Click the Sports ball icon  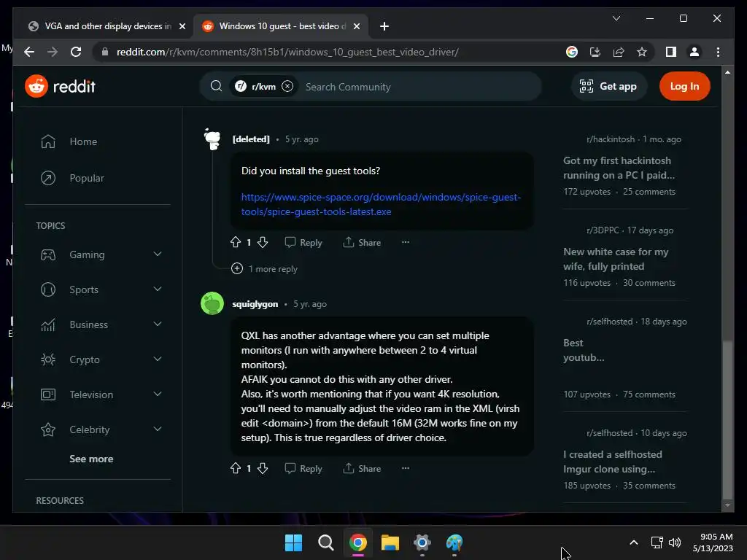click(47, 289)
